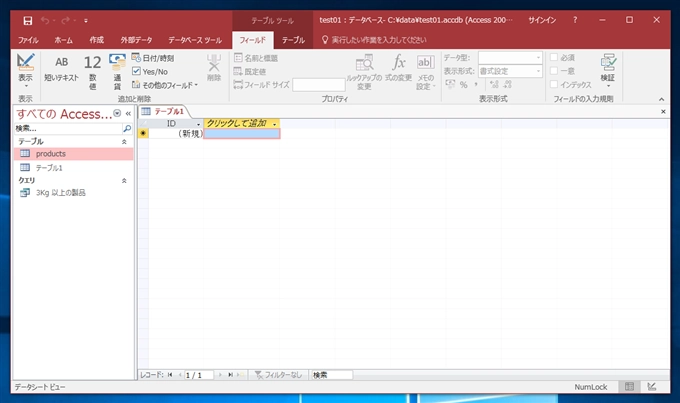Switch to the テーブル ribbon tab

pyautogui.click(x=294, y=40)
